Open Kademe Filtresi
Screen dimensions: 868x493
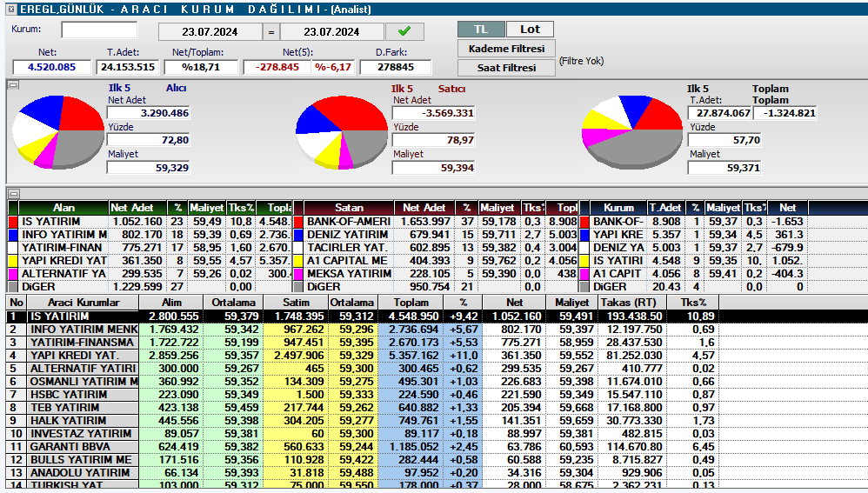pos(506,49)
